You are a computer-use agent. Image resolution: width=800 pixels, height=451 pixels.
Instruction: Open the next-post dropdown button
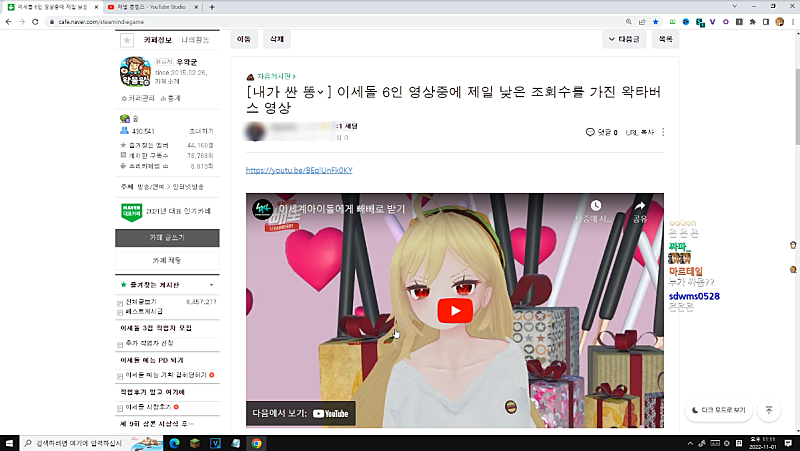pos(624,40)
